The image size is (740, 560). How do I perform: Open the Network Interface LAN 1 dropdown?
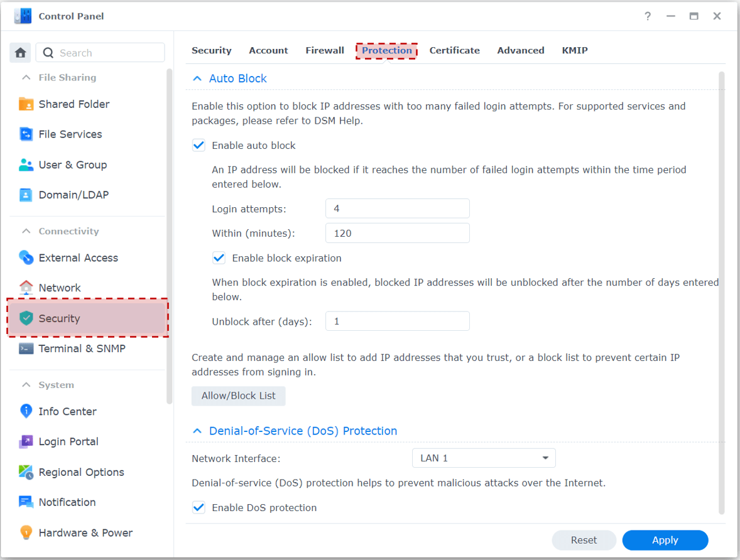[x=484, y=458]
